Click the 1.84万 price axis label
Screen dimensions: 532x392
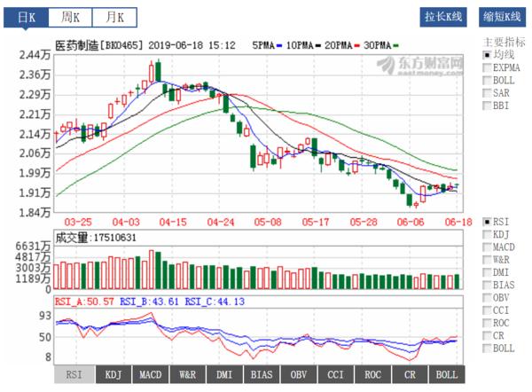point(35,213)
